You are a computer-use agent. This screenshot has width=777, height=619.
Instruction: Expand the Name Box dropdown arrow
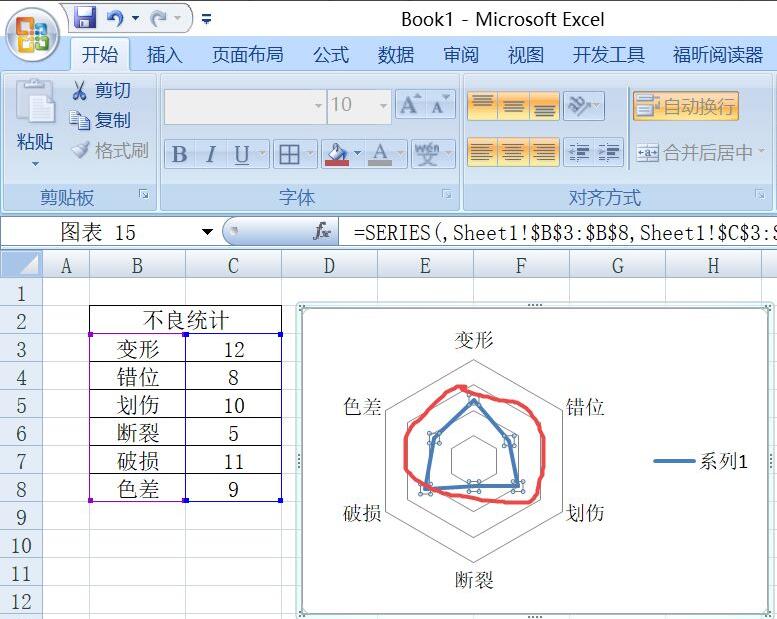[x=207, y=232]
